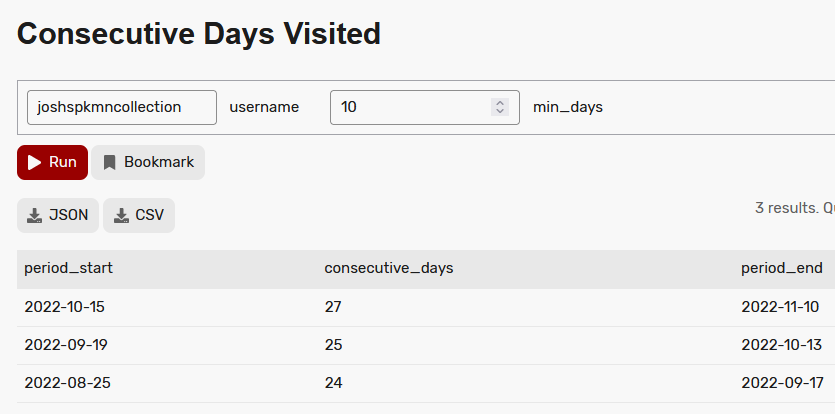Click the period_end column header
This screenshot has width=835, height=414.
[x=781, y=268]
